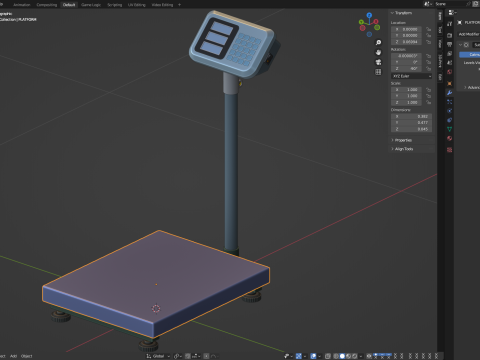
Task: Open the Global transform orientation dropdown
Action: (x=158, y=356)
